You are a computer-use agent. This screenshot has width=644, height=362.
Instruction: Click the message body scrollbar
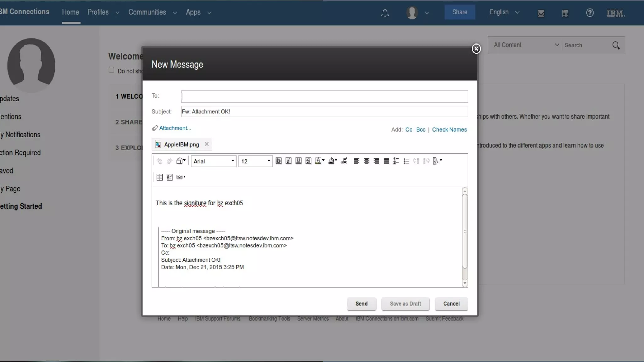(x=465, y=231)
